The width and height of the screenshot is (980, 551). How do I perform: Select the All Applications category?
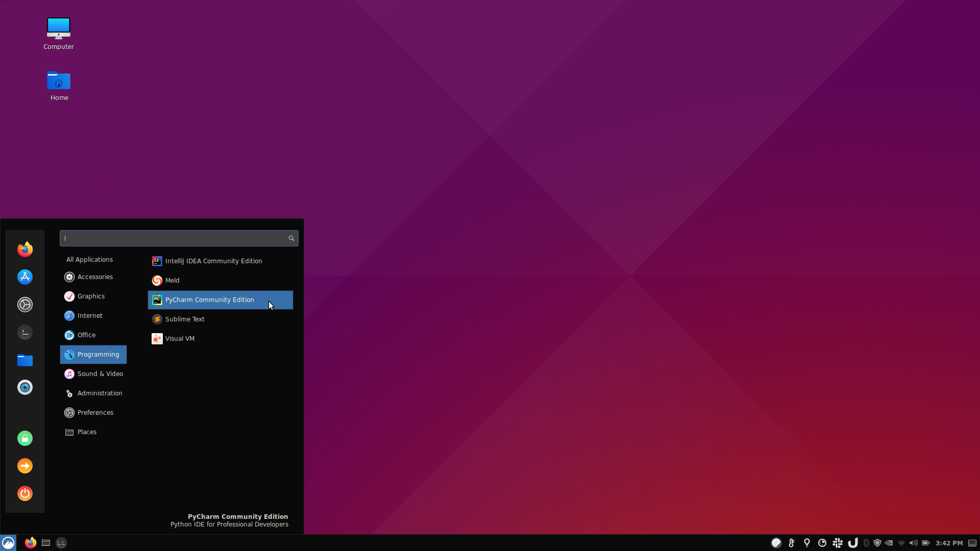[93, 259]
